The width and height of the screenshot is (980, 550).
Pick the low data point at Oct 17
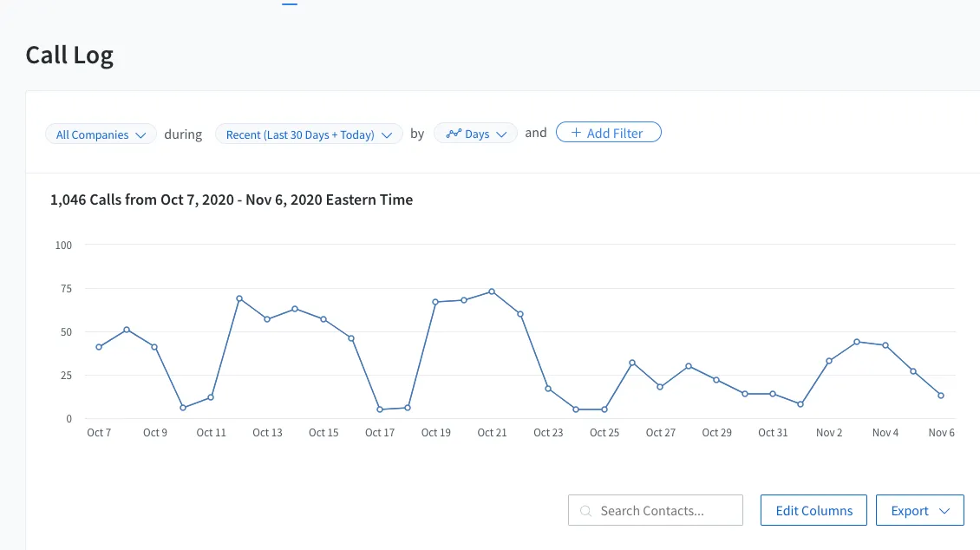[x=380, y=409]
